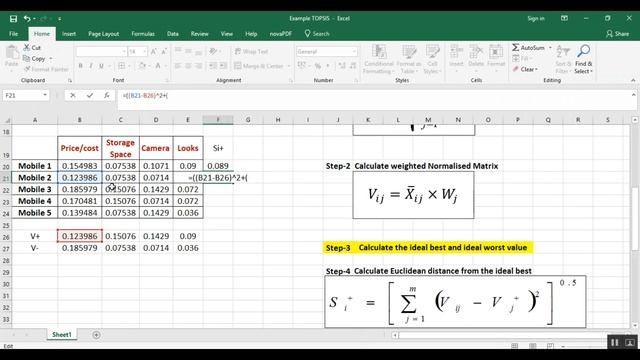Confirm formula with the checkmark button
Viewport: 640px width, 360px height.
[90, 96]
